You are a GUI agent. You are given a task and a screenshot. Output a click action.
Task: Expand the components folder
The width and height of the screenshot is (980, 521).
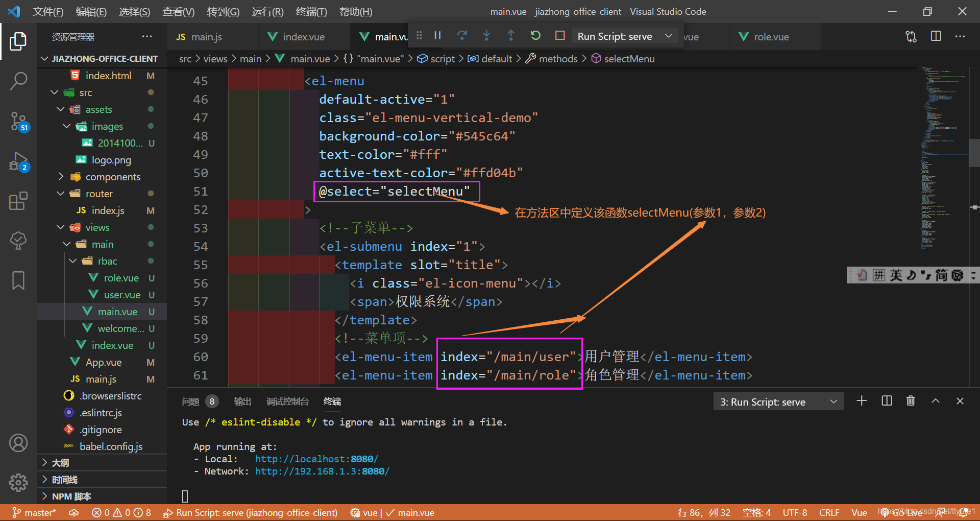(x=113, y=177)
